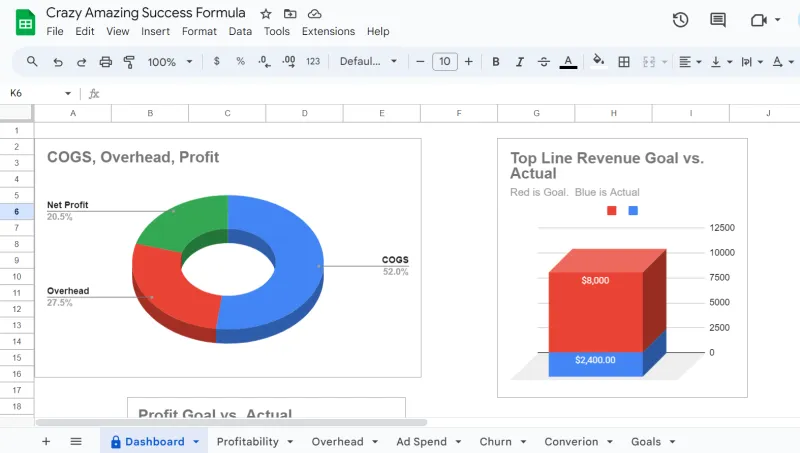Star the Crazy Amazing Success Formula document

point(266,14)
